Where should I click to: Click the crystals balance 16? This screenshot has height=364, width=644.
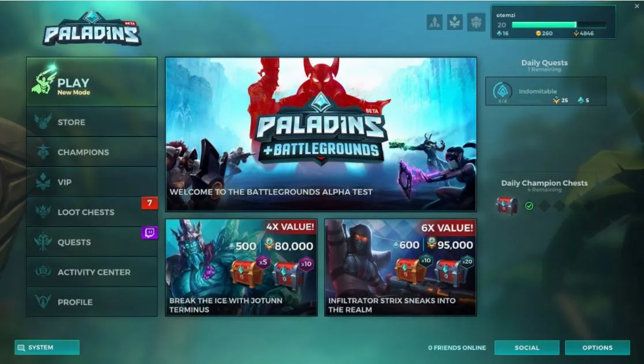click(503, 33)
